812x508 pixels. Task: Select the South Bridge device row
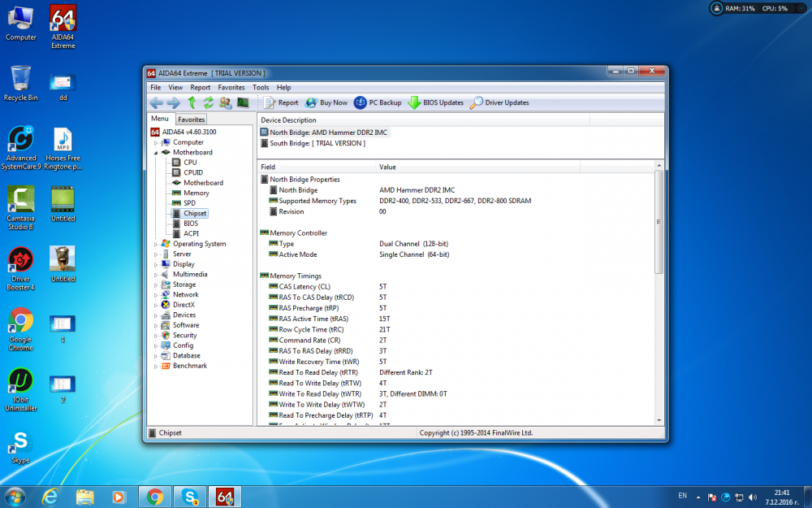(x=317, y=143)
